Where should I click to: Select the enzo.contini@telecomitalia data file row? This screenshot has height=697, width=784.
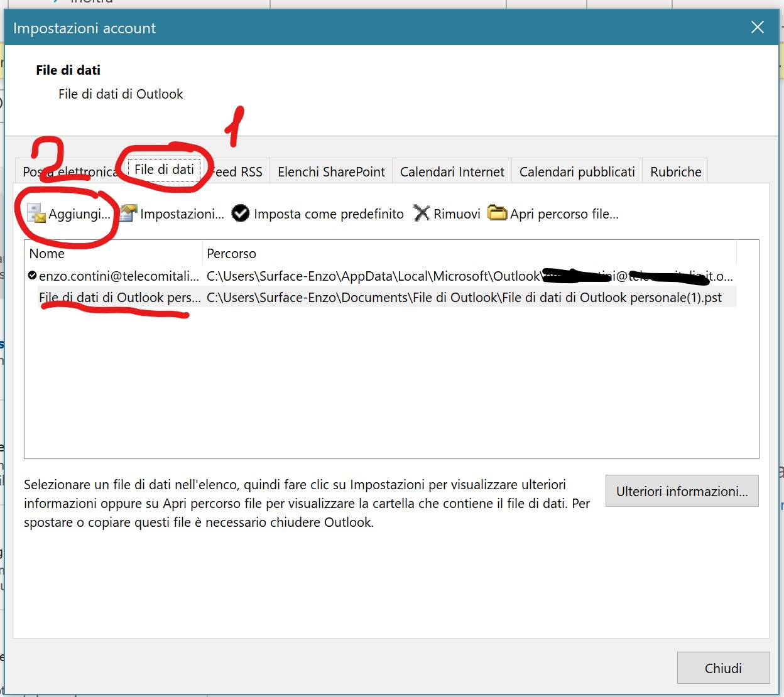coord(119,276)
